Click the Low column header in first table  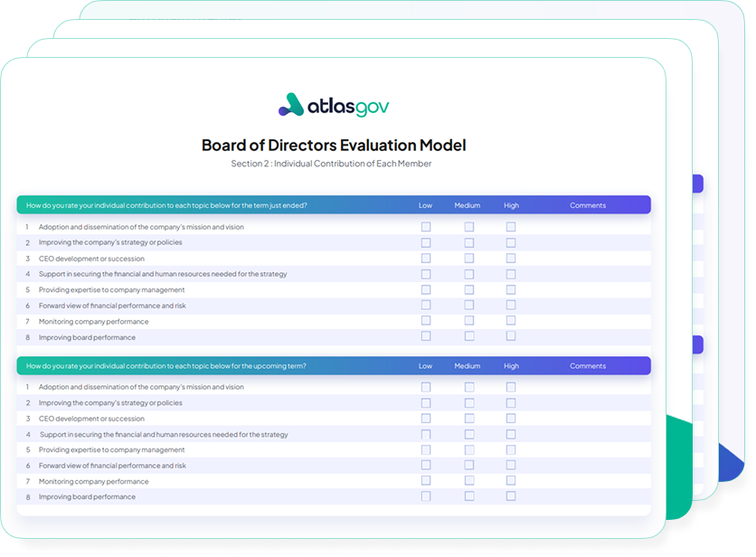pos(425,205)
